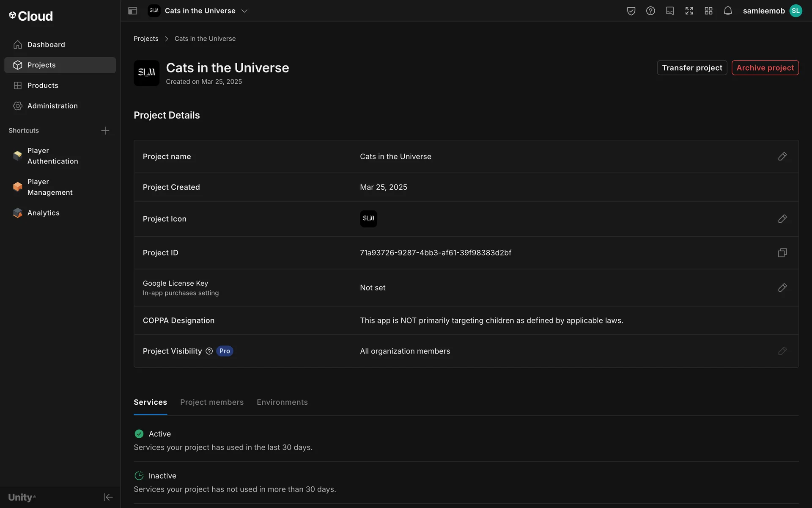This screenshot has height=508, width=812.
Task: Switch to the Environments tab
Action: click(x=282, y=402)
